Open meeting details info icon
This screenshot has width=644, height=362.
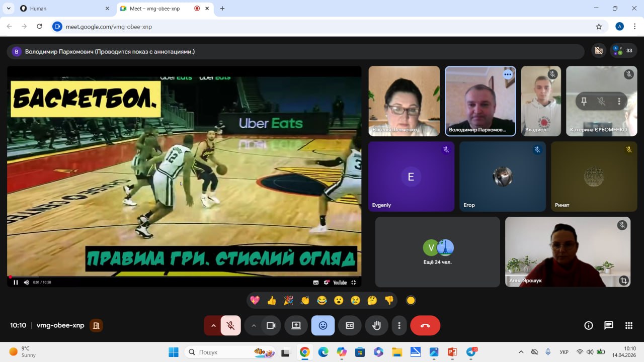click(x=589, y=325)
